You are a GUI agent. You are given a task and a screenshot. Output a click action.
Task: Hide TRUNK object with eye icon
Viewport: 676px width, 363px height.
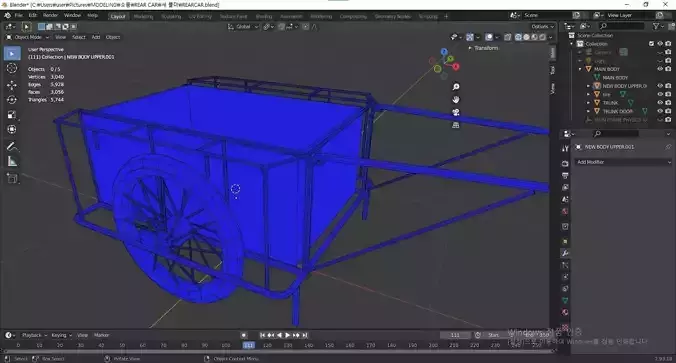click(660, 103)
